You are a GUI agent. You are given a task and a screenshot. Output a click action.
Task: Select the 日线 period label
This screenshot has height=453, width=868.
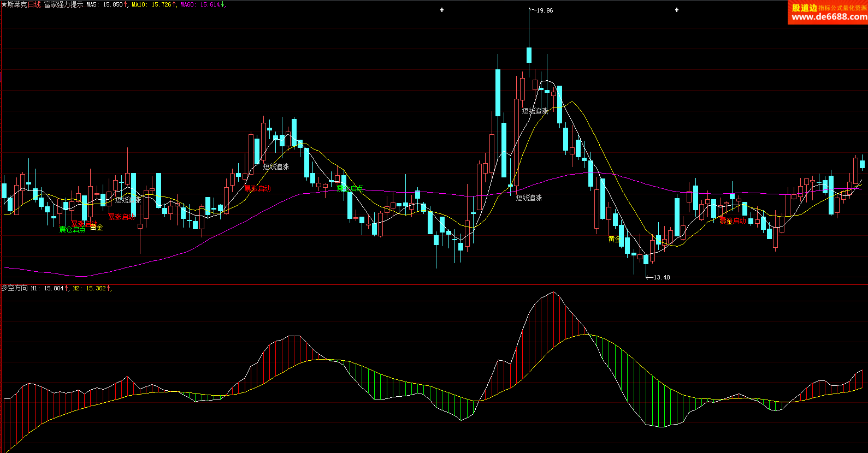34,4
